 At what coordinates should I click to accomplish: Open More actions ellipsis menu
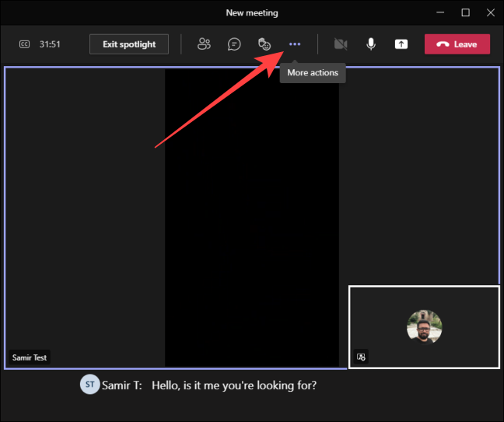pos(295,44)
